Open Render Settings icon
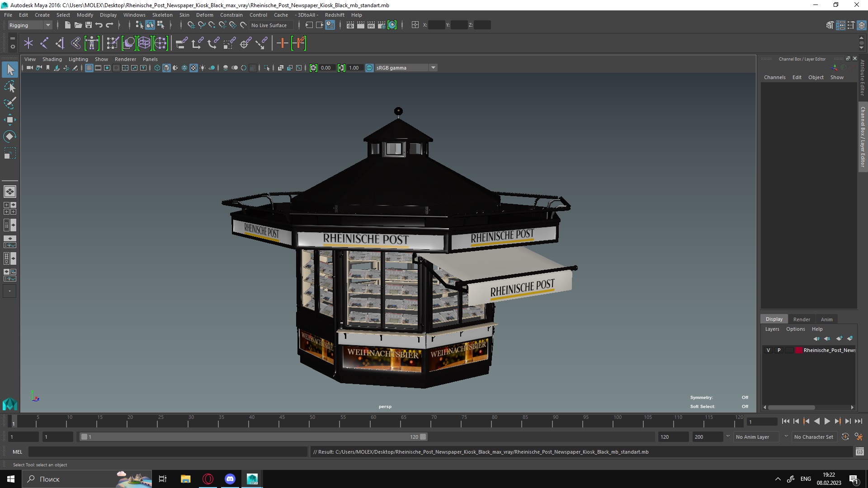 coord(382,25)
